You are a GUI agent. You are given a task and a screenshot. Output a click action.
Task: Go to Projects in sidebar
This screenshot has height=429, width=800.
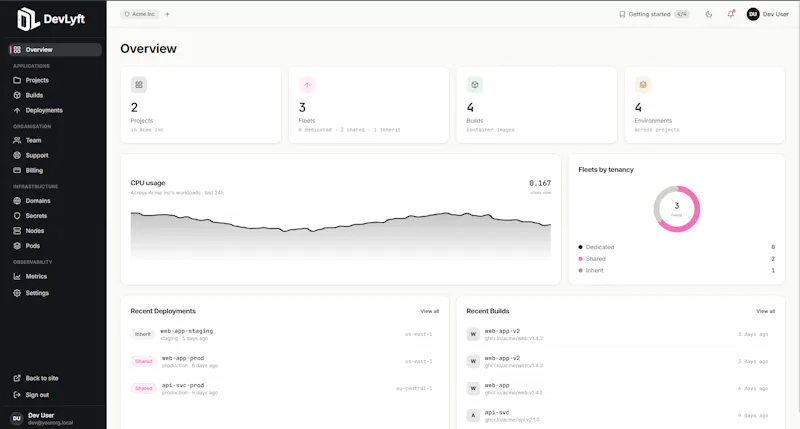click(x=55, y=80)
